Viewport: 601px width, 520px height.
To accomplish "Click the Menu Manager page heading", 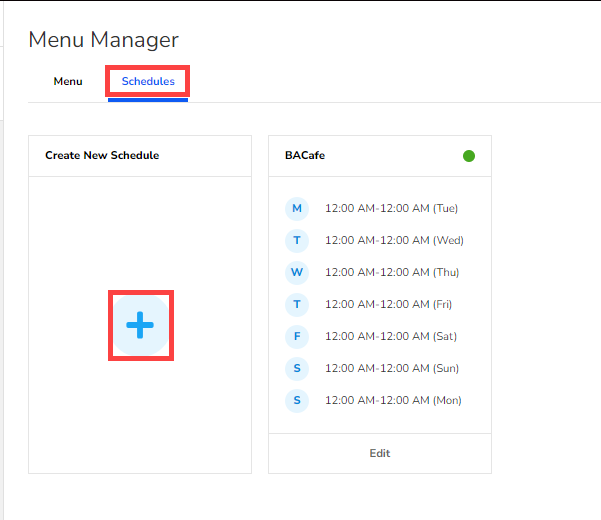I will coord(104,40).
